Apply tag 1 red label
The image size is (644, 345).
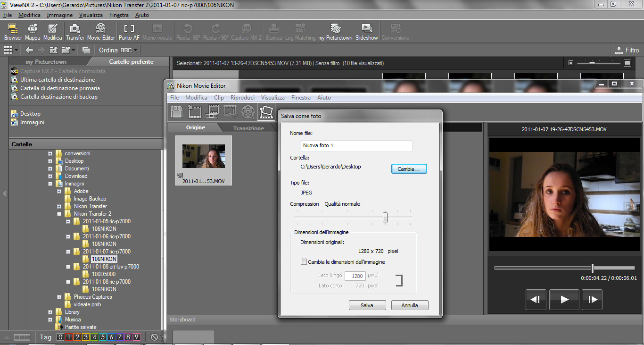tap(68, 337)
